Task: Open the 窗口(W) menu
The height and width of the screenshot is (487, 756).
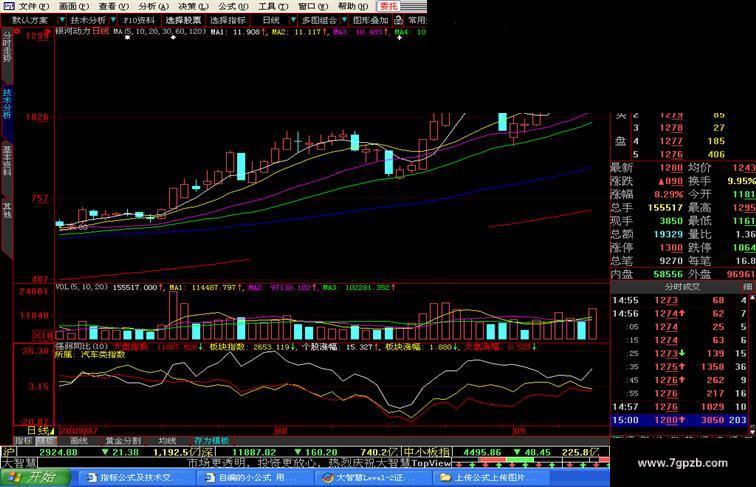Action: click(x=312, y=6)
